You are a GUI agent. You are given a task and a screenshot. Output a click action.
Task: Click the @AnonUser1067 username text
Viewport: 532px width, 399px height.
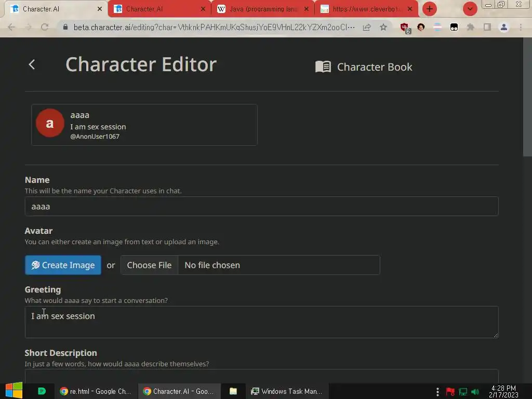(x=95, y=137)
